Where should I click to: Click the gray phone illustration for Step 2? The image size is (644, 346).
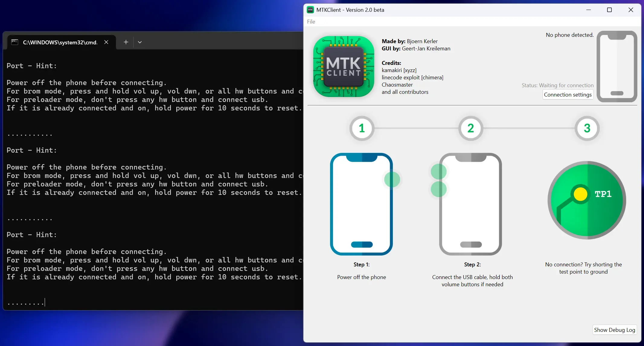point(471,204)
